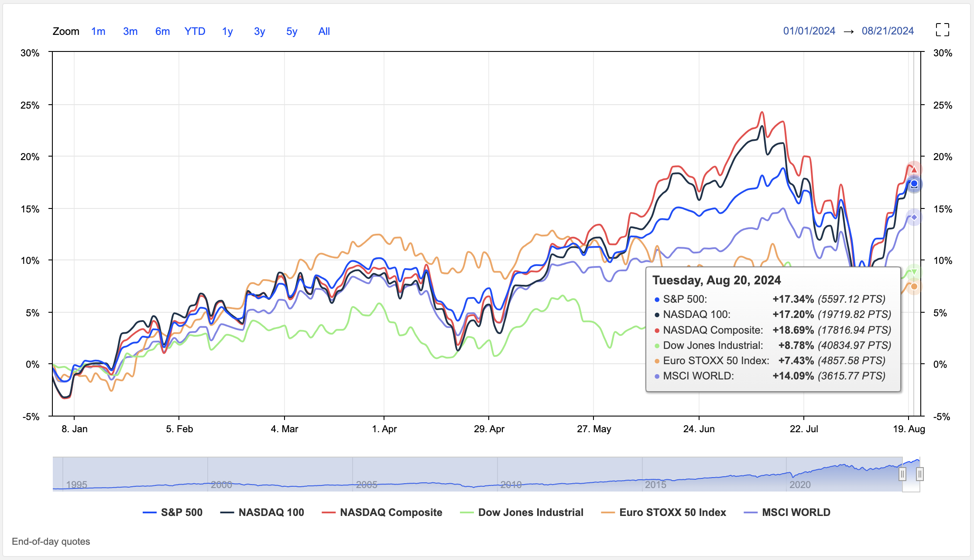974x560 pixels.
Task: Toggle NASDAQ 100 series visibility
Action: coord(271,512)
